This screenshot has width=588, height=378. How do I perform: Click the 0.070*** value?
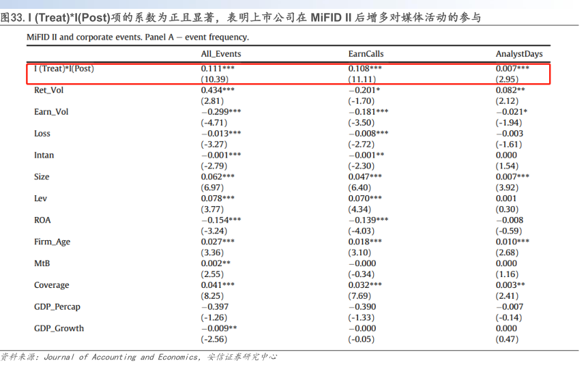[365, 199]
